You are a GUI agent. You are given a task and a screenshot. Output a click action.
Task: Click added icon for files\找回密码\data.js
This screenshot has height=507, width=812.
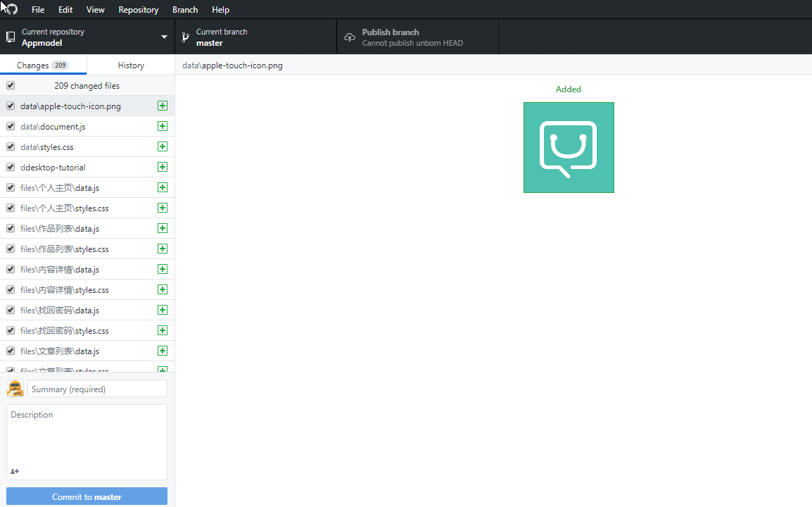coord(163,310)
